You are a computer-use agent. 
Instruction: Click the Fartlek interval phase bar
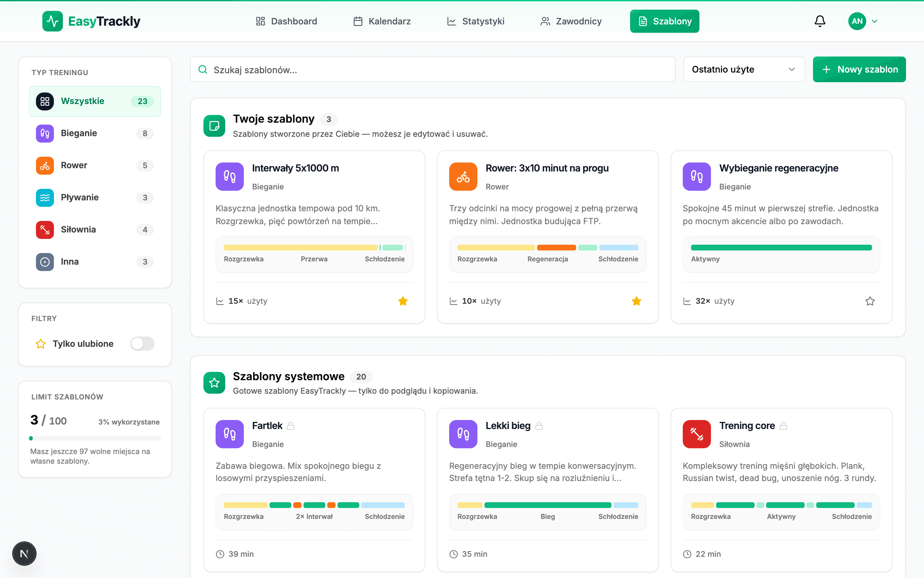click(314, 505)
